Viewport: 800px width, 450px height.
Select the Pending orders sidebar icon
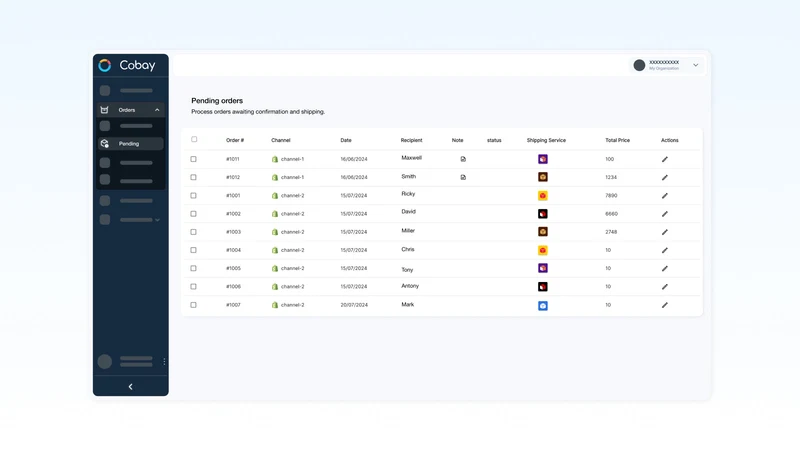[105, 143]
